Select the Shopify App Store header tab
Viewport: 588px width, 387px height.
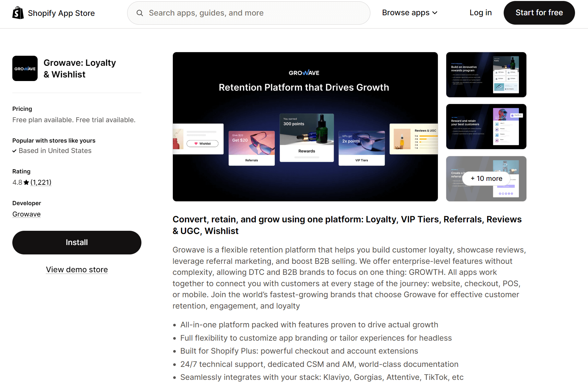(x=61, y=13)
